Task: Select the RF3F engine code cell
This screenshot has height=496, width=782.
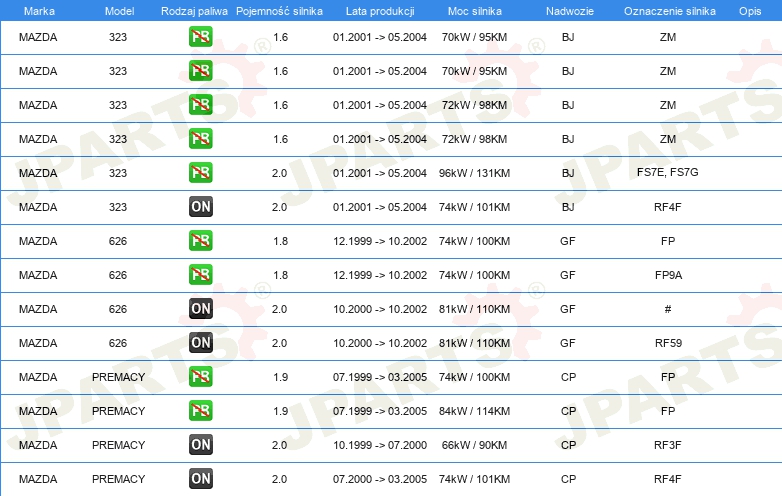Action: (x=668, y=445)
